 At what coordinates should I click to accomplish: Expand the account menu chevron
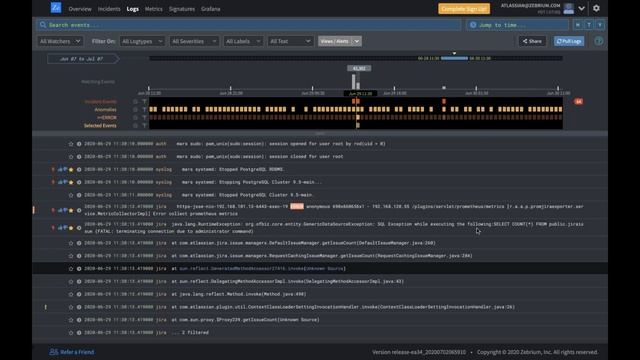point(582,9)
